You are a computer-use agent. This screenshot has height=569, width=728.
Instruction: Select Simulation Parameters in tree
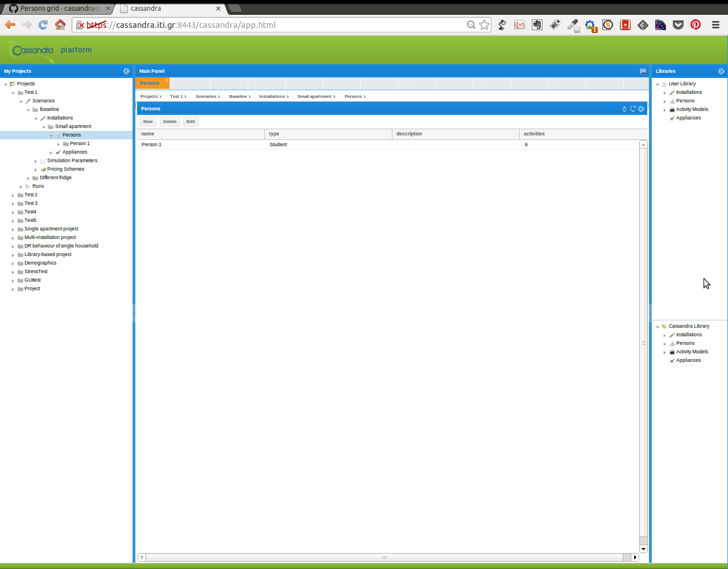(x=72, y=160)
